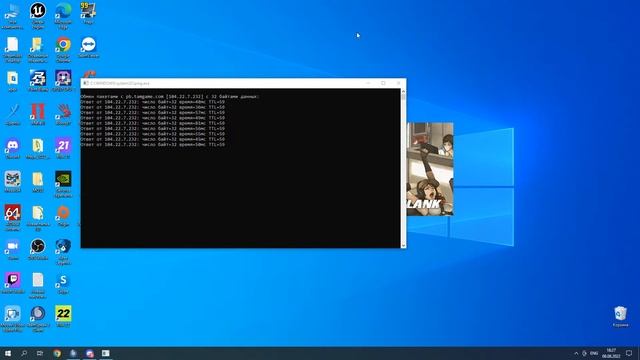640x360 pixels.
Task: Show hidden system tray icons
Action: pyautogui.click(x=576, y=353)
